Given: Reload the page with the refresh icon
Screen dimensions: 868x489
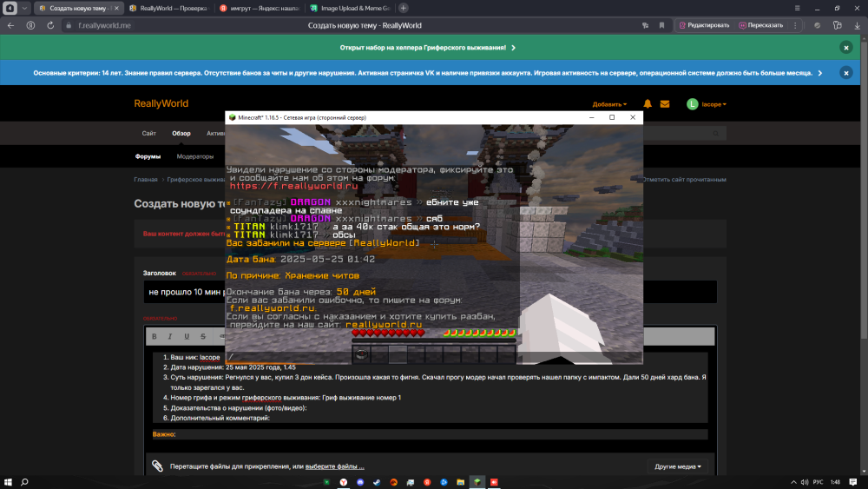Looking at the screenshot, I should coord(50,25).
